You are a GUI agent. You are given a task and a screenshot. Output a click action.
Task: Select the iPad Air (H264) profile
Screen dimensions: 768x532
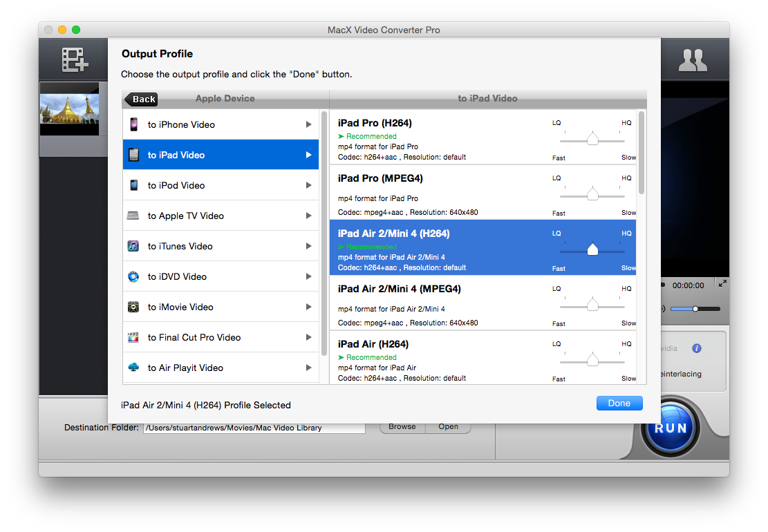pyautogui.click(x=483, y=358)
